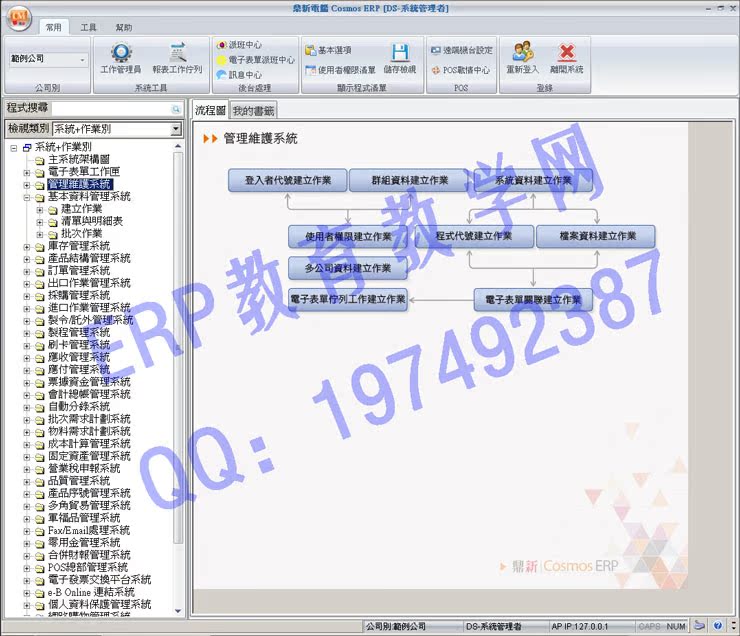The height and width of the screenshot is (636, 740).
Task: Select e-B Online 連結系統 in the tree
Action: 91,592
